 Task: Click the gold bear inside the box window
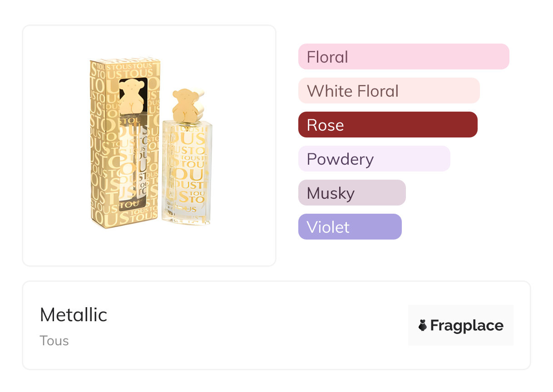132,96
